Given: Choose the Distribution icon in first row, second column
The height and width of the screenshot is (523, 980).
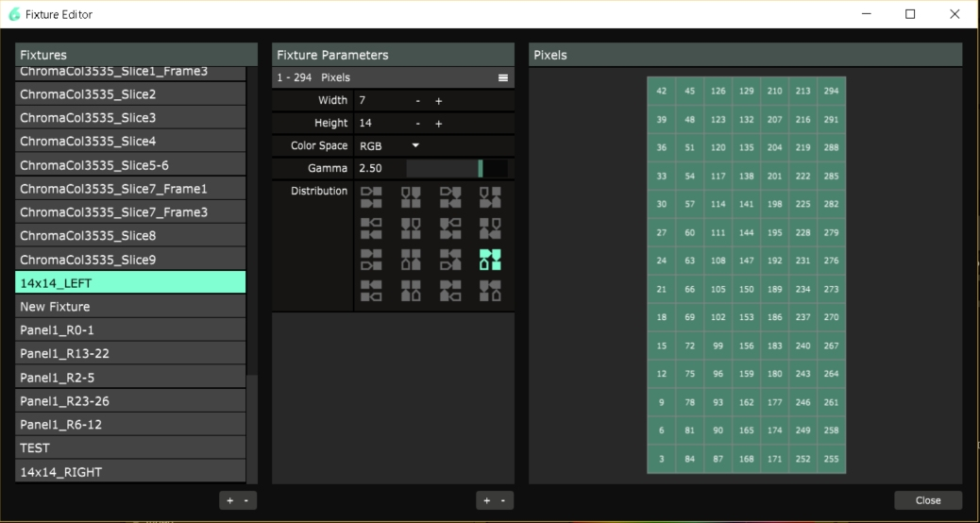Looking at the screenshot, I should click(411, 196).
